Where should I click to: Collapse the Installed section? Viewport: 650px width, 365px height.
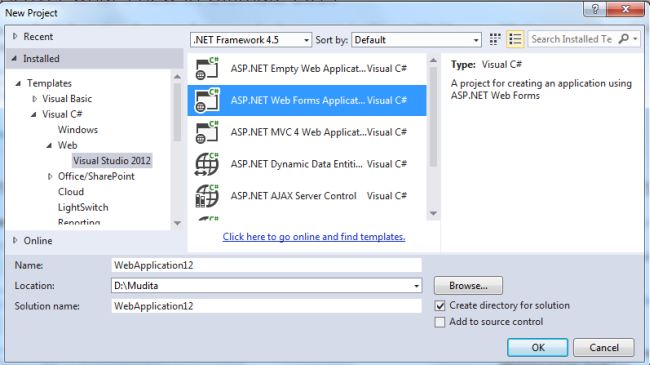(x=15, y=58)
